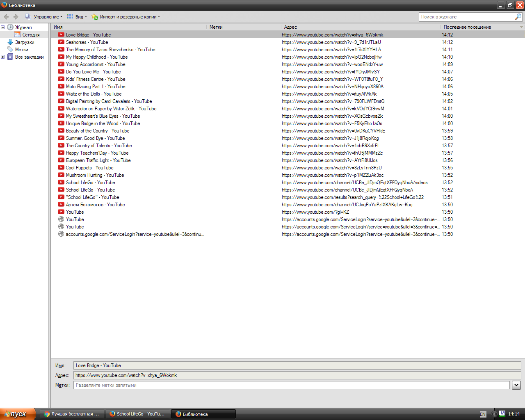The height and width of the screenshot is (420, 525).
Task: Select "School LifeGo" search results entry
Action: [x=93, y=197]
